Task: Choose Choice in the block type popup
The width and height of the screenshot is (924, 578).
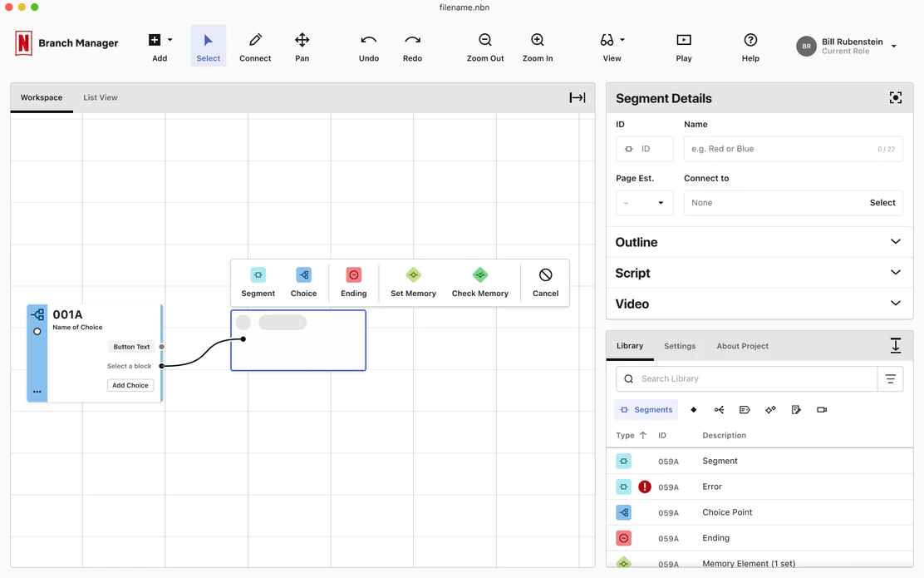Action: click(x=303, y=283)
